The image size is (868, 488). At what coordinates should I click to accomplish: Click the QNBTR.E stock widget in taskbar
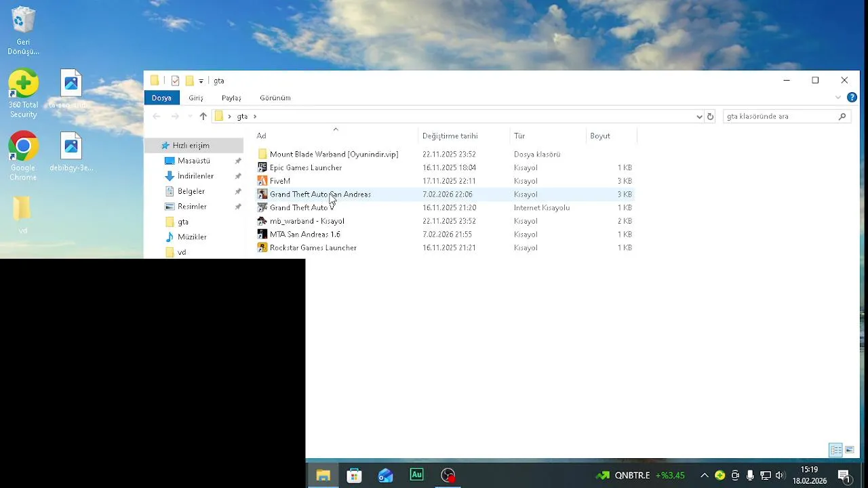[640, 475]
